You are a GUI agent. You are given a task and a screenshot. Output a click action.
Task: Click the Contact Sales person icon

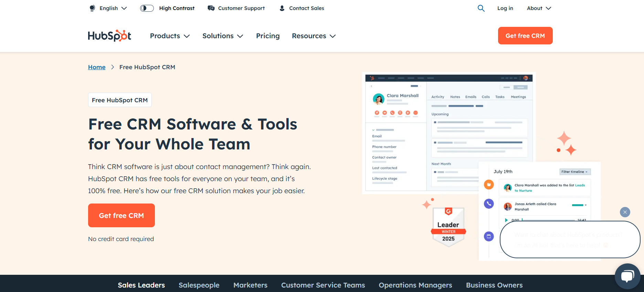click(x=282, y=8)
